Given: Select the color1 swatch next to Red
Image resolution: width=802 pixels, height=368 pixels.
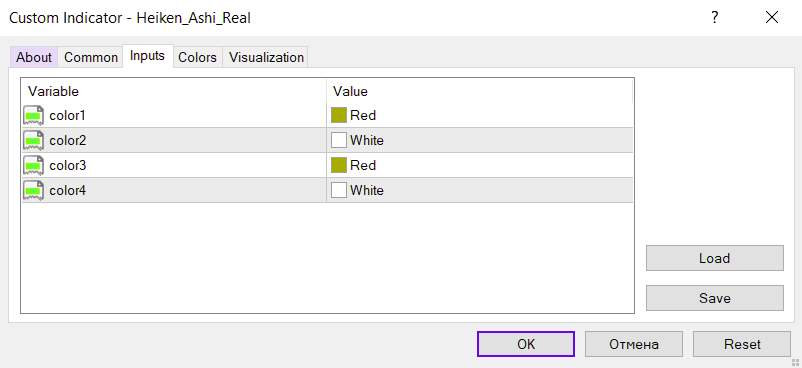Looking at the screenshot, I should pyautogui.click(x=339, y=116).
